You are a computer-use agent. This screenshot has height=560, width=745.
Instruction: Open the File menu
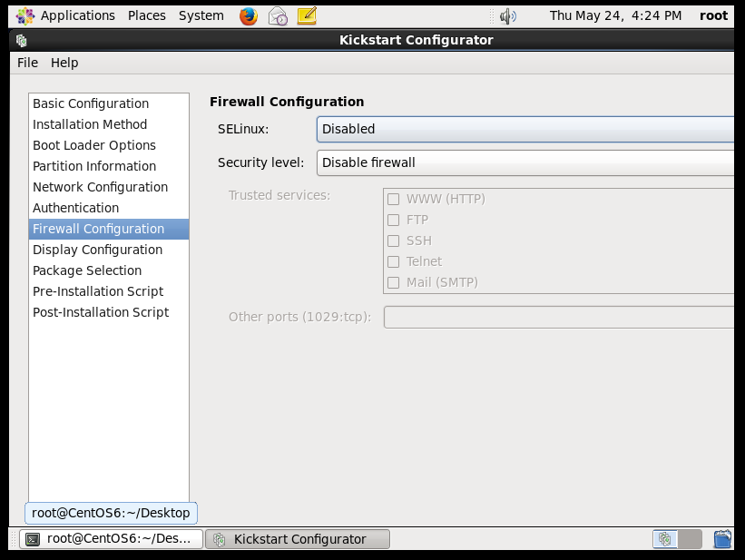27,63
